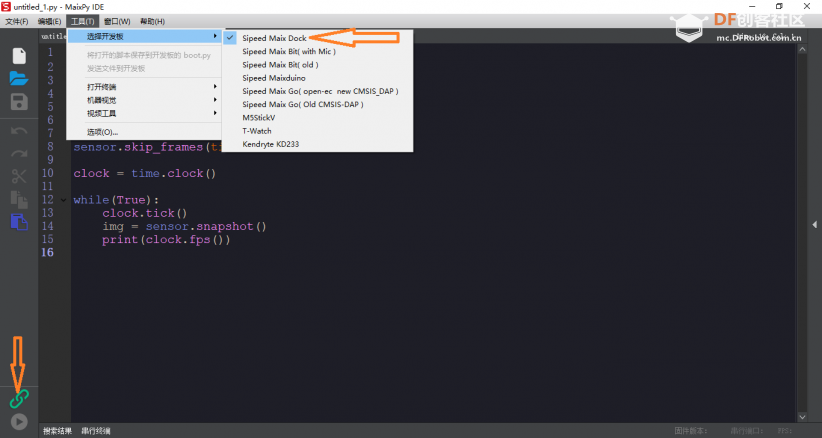Image resolution: width=822 pixels, height=438 pixels.
Task: Click the Redo arrow icon
Action: pos(19,154)
